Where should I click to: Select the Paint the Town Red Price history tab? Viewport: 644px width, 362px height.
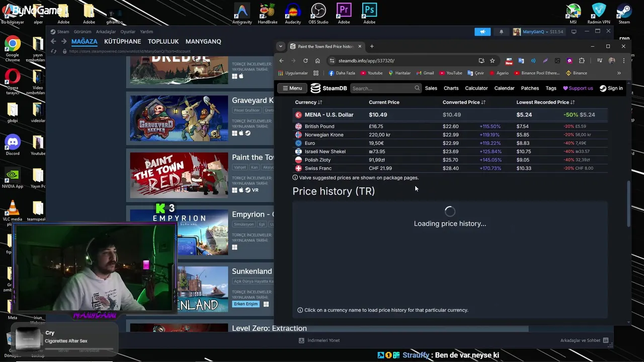(326, 46)
